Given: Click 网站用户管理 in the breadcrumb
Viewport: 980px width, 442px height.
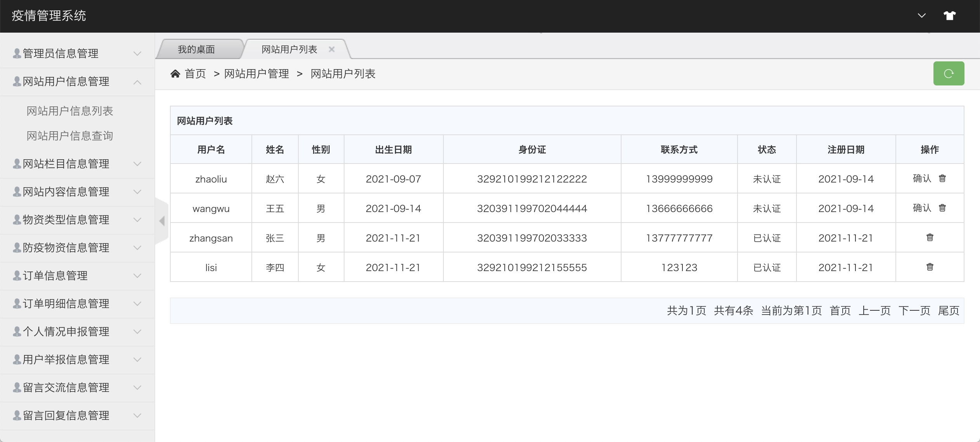Looking at the screenshot, I should click(256, 74).
